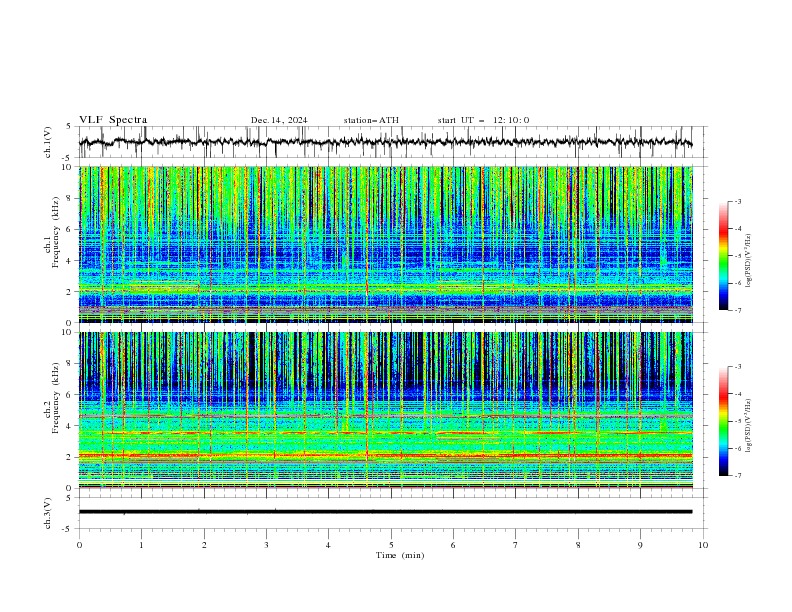The width and height of the screenshot is (792, 612).
Task: Click the ch.3 flat waveform trace
Action: [x=385, y=512]
